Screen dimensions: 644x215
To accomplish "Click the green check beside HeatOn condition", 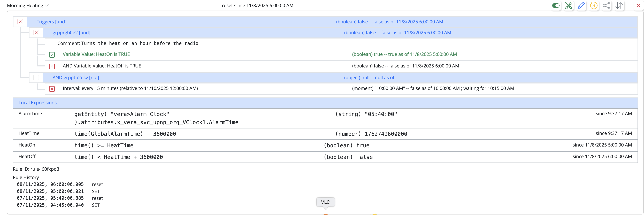I will click(52, 55).
